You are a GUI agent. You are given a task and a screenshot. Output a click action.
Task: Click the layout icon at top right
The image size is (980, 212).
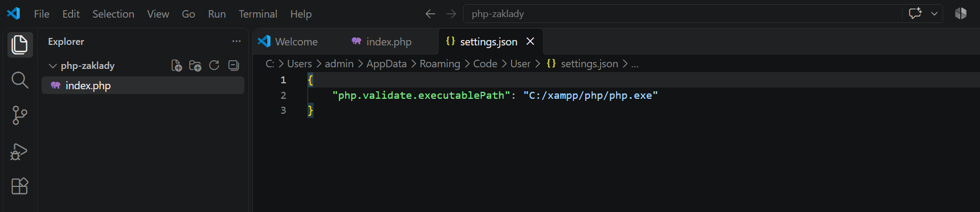coord(961,13)
